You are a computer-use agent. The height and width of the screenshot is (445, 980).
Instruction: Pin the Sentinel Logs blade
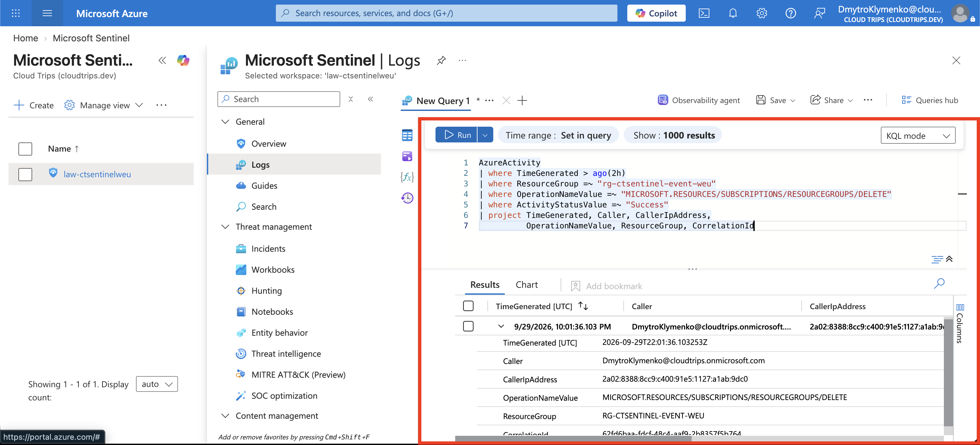tap(441, 60)
